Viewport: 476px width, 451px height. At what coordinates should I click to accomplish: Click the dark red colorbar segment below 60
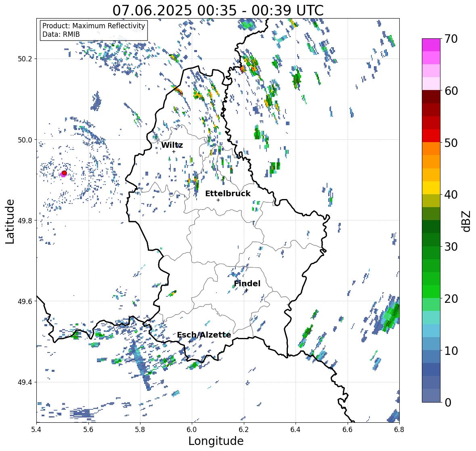click(x=431, y=97)
